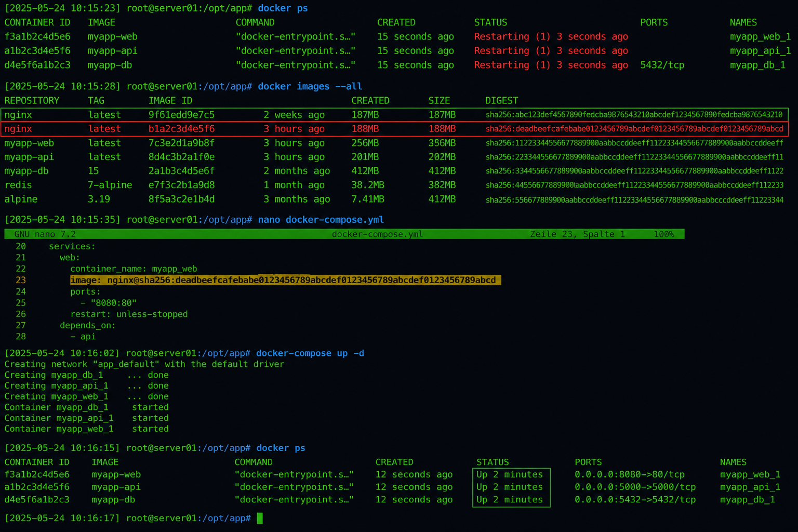The image size is (798, 532).
Task: Click the timestamp [2025-05-24 10:15:23]
Action: click(x=62, y=8)
